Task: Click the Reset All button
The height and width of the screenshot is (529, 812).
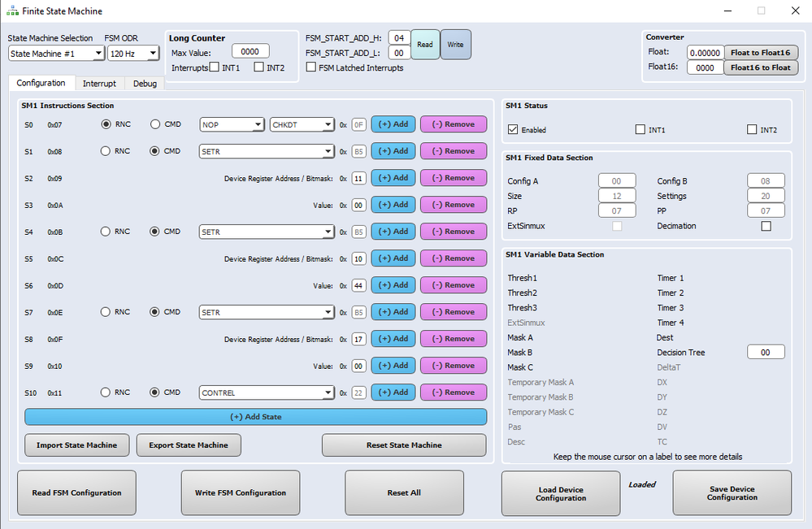Action: 404,492
